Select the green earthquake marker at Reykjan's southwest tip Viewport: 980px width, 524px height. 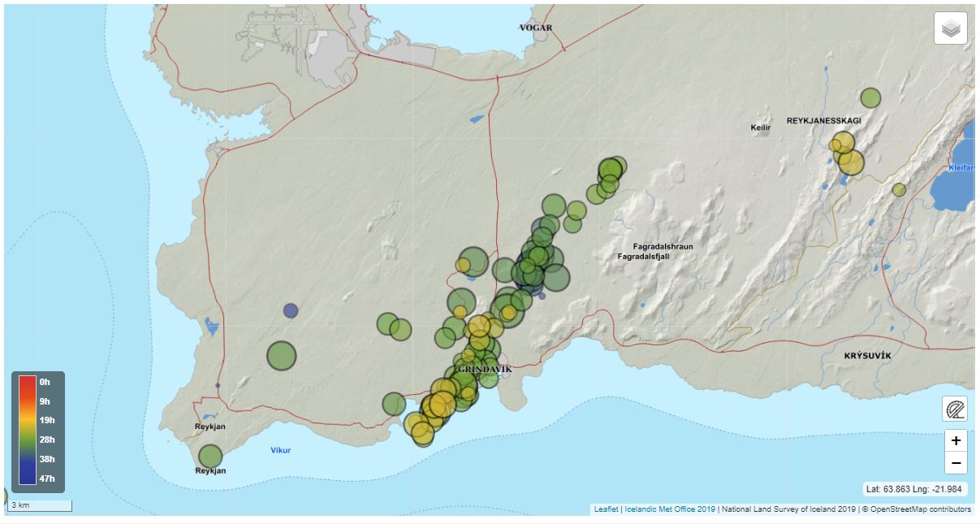coord(210,456)
